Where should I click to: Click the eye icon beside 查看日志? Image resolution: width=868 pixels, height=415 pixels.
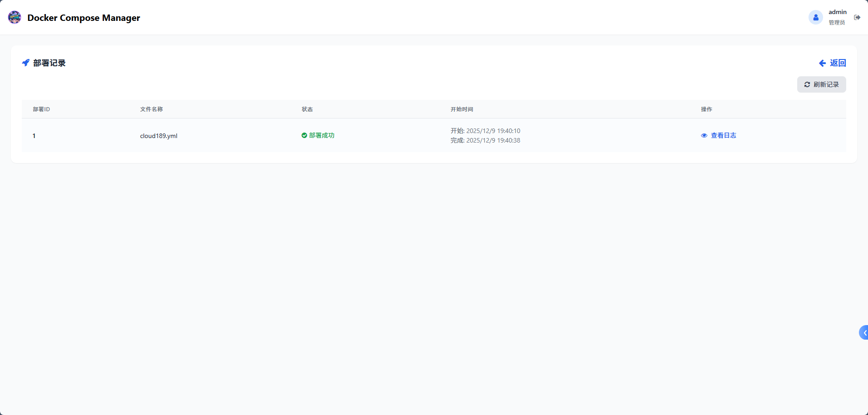704,135
